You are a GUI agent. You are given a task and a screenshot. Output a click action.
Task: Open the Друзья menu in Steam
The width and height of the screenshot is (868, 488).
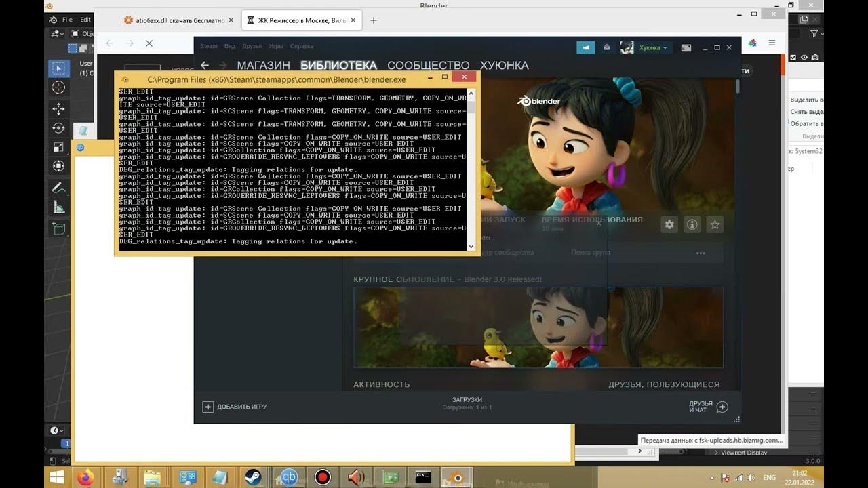point(252,47)
